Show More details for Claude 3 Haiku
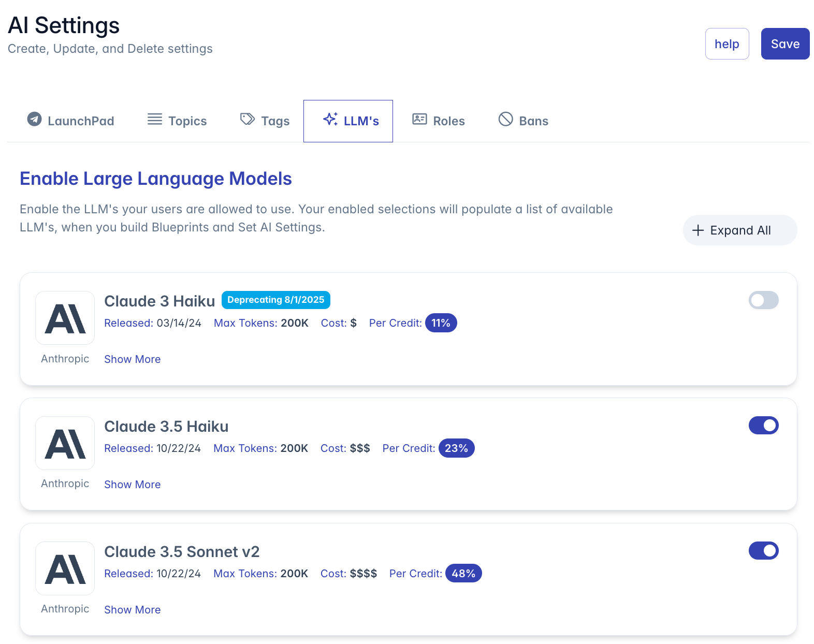The image size is (814, 644). [133, 359]
